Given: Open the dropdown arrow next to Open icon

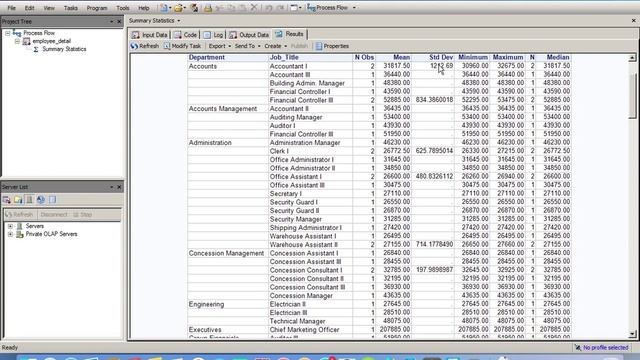Looking at the screenshot, I should tap(185, 8).
